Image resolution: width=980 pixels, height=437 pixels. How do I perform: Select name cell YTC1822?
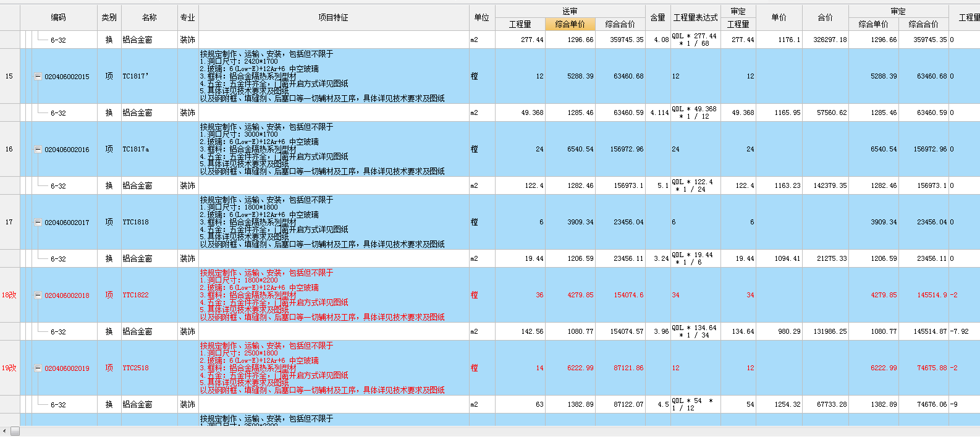150,295
